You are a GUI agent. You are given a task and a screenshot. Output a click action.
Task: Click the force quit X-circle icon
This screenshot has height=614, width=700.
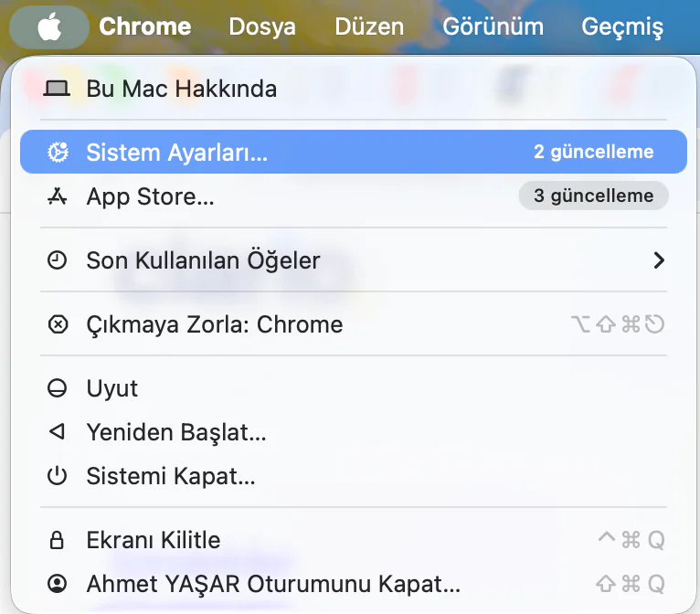click(x=58, y=324)
